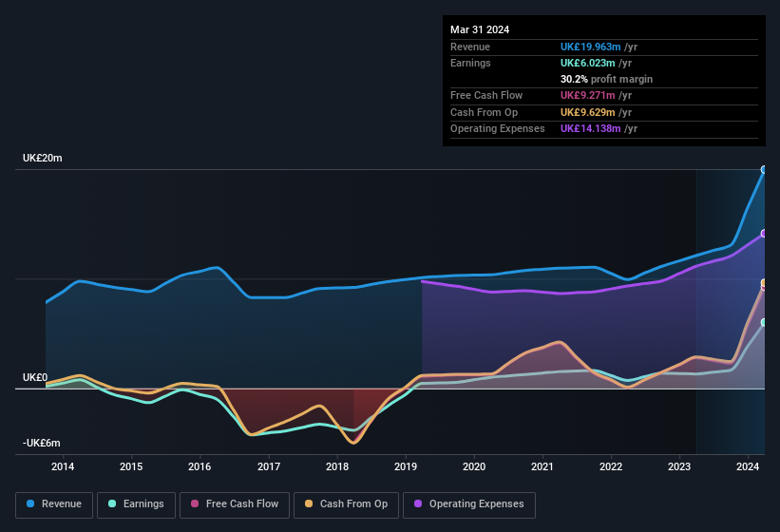Click the UK£20m y-axis label
This screenshot has width=780, height=532.
43,158
